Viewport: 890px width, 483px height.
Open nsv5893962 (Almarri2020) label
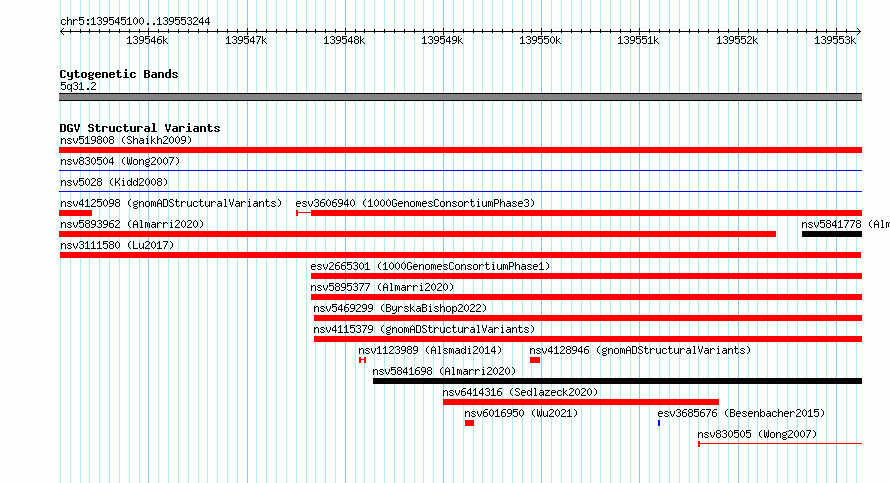[x=132, y=224]
